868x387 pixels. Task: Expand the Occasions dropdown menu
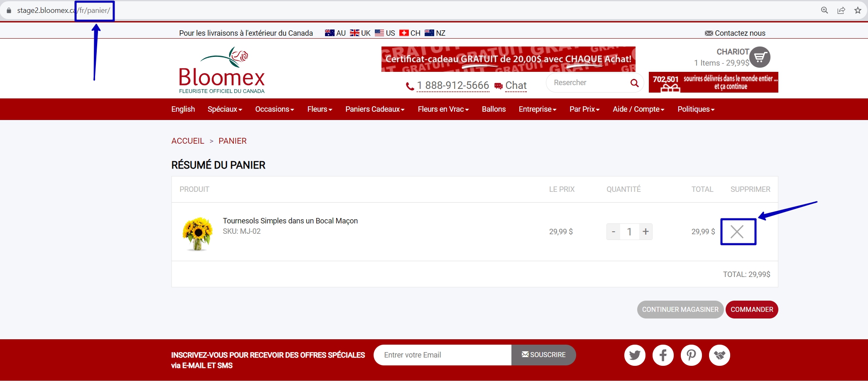click(274, 109)
